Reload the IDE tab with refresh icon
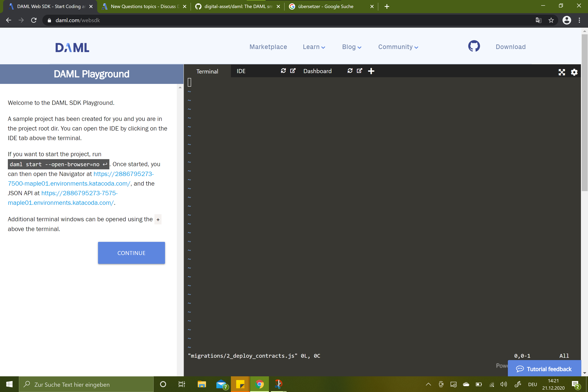Screen dimensions: 588x392 (x=283, y=71)
